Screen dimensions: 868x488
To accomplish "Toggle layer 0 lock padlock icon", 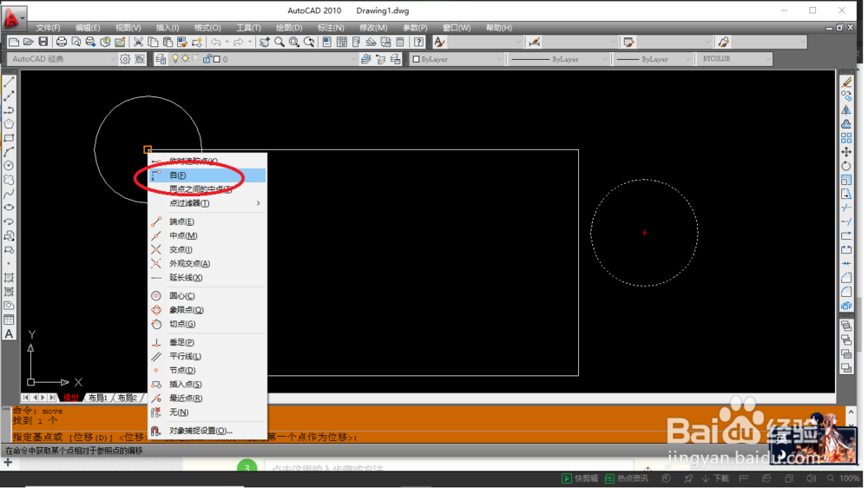I will [207, 59].
